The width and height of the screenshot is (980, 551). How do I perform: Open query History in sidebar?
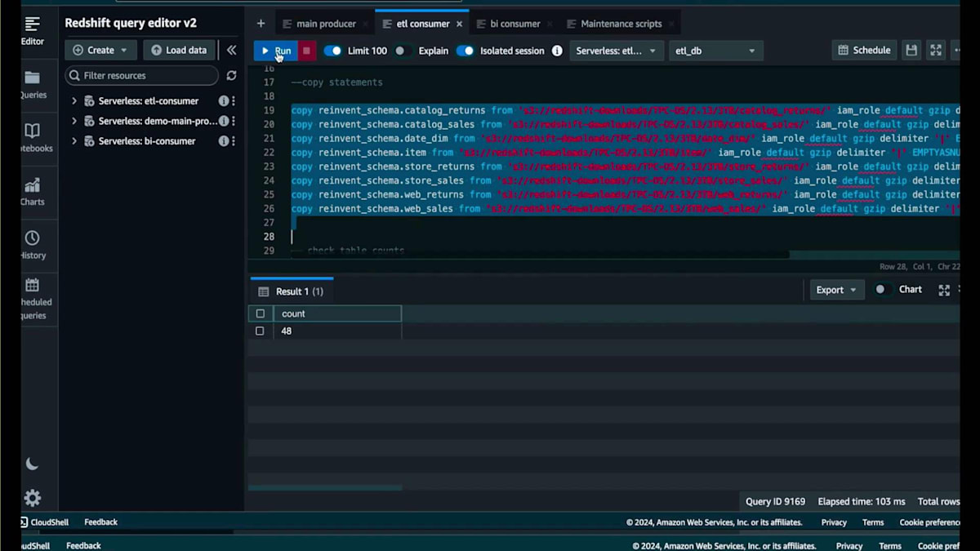pyautogui.click(x=32, y=245)
